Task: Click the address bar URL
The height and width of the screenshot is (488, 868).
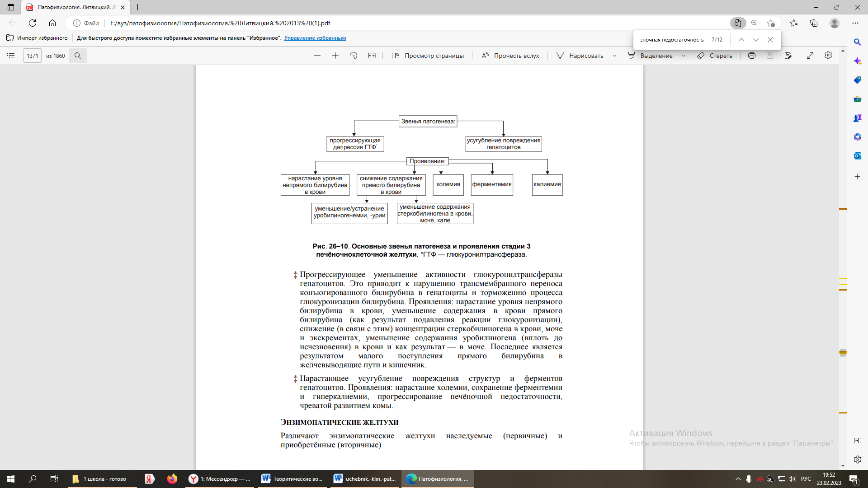Action: tap(220, 23)
